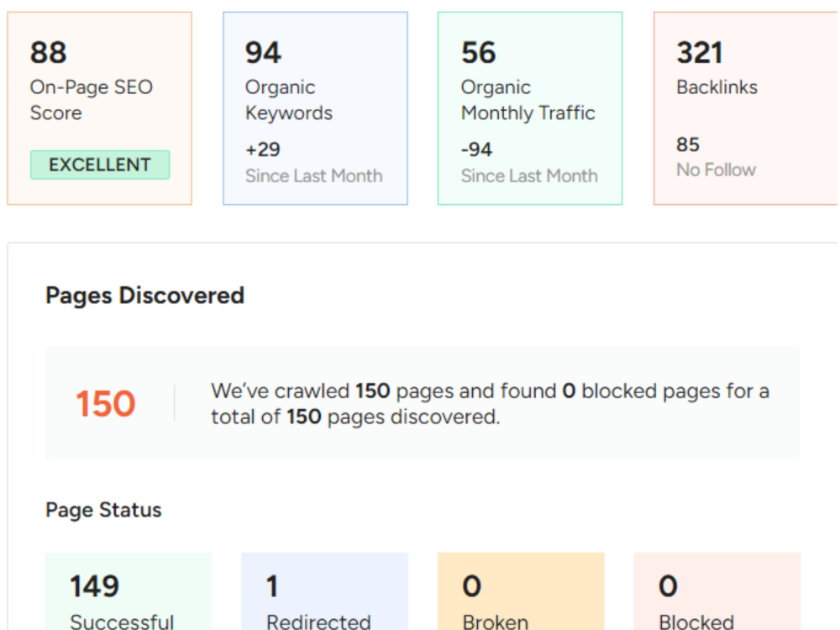This screenshot has height=630, width=840.
Task: Click the +29 keywords change value
Action: (262, 150)
